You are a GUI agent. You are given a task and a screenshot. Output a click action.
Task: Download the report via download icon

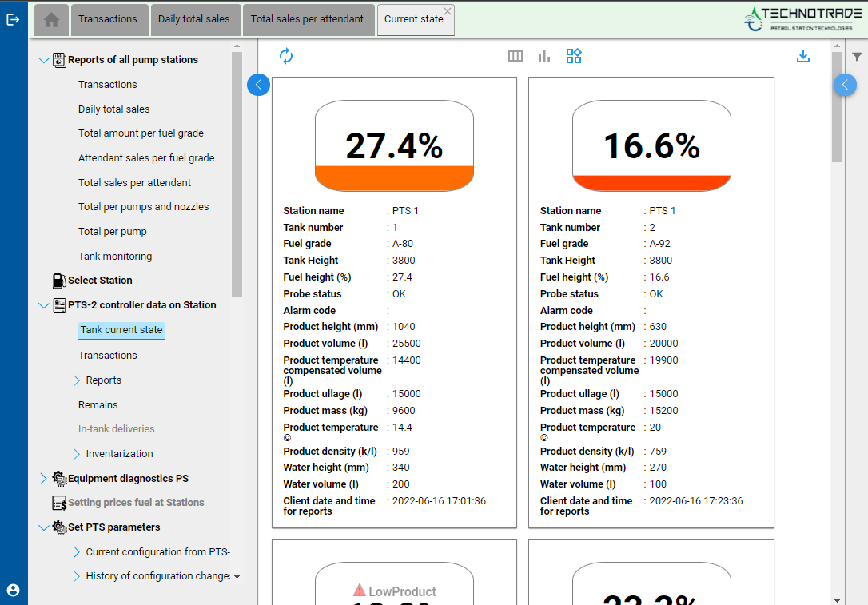coord(803,56)
